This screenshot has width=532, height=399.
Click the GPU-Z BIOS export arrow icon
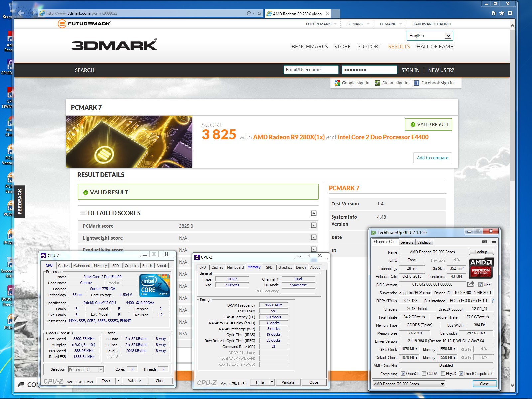471,284
